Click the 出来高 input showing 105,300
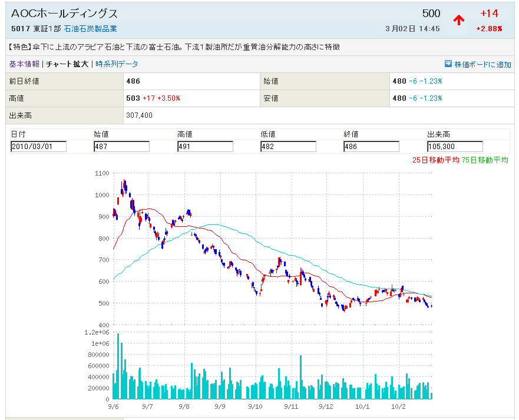This screenshot has height=420, width=519. [454, 147]
